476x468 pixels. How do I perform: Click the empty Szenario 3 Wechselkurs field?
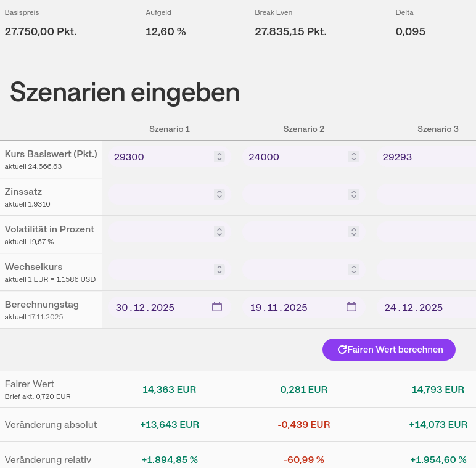(x=427, y=269)
